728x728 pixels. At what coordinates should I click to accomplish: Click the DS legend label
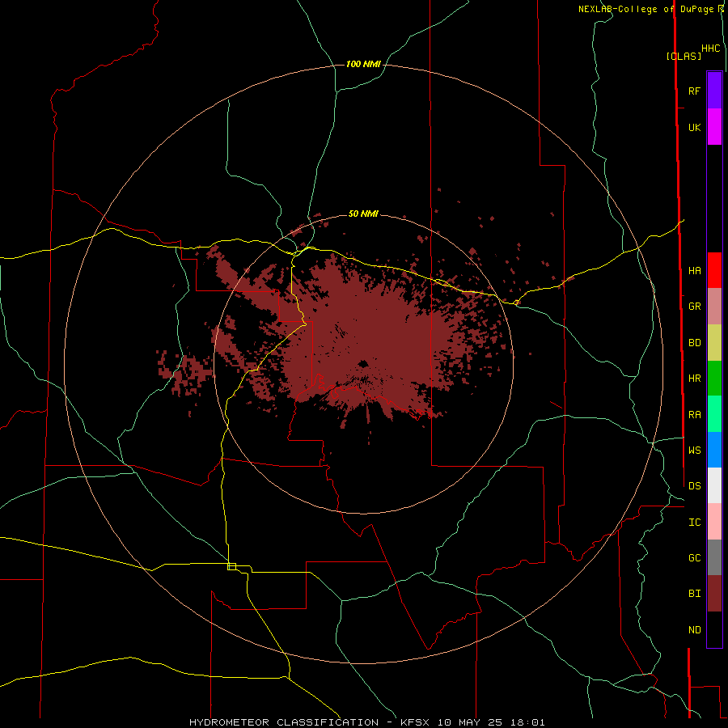click(x=694, y=485)
